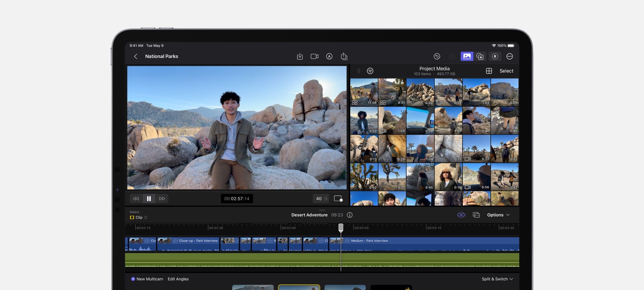Toggle the media browser photo icon
Viewport: 644px width, 290px height.
[467, 56]
